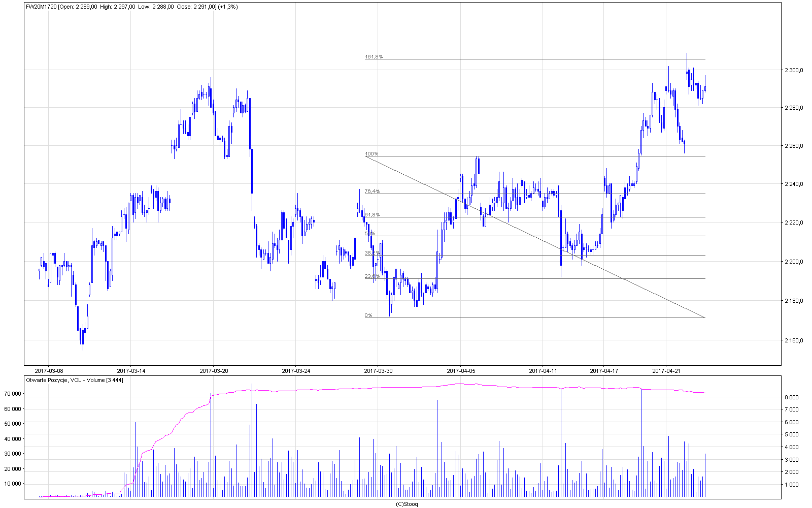
Task: Click the Otwarte Pozycje, VOL panel title
Action: pos(74,380)
